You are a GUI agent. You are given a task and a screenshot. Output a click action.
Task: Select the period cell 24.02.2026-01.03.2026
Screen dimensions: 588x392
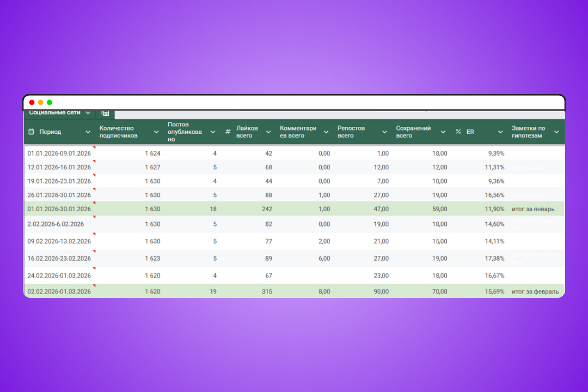[59, 275]
